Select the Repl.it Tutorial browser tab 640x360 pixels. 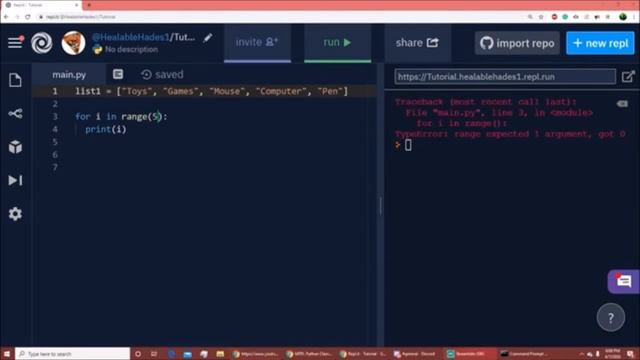click(41, 5)
